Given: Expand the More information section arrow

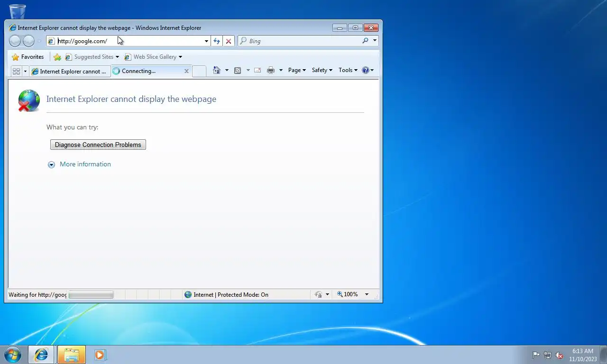Looking at the screenshot, I should click(51, 164).
